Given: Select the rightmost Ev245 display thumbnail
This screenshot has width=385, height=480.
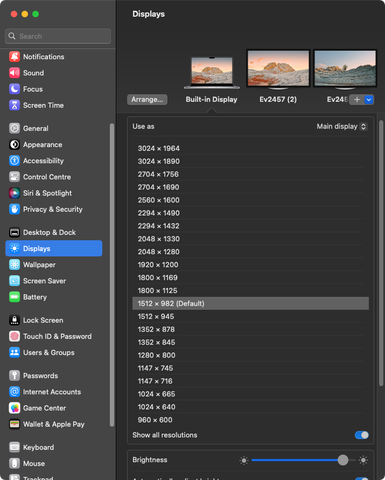Looking at the screenshot, I should pos(345,69).
